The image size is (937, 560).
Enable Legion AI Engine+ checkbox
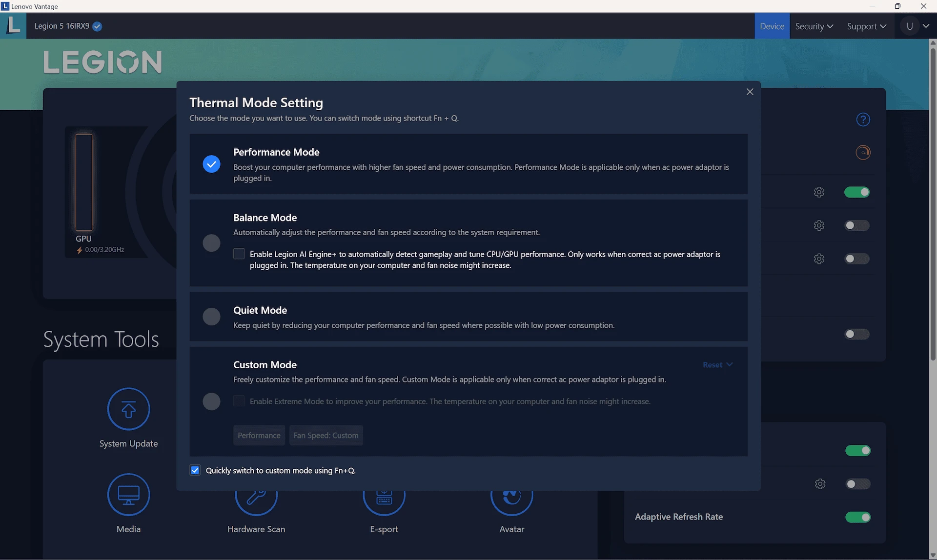[239, 254]
